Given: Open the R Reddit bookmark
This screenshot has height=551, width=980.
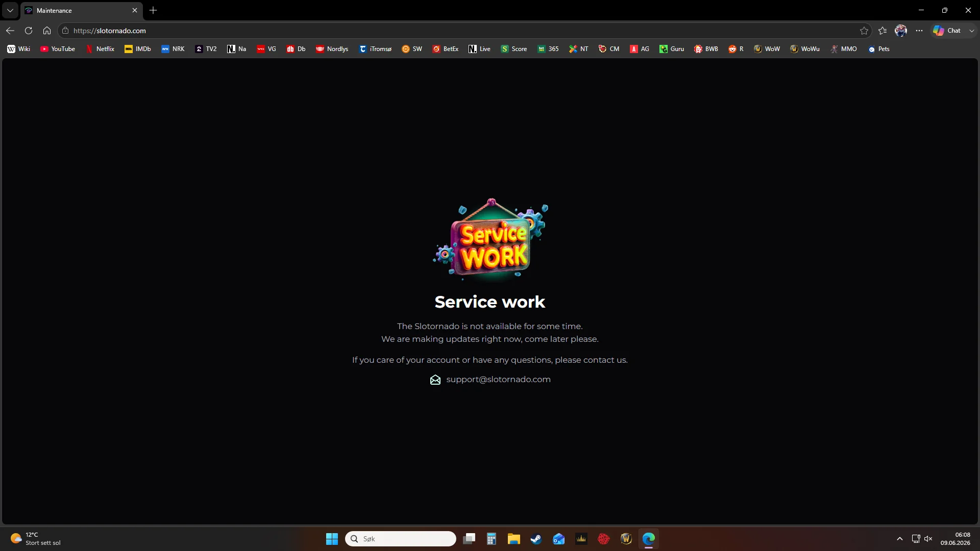Looking at the screenshot, I should pyautogui.click(x=736, y=49).
